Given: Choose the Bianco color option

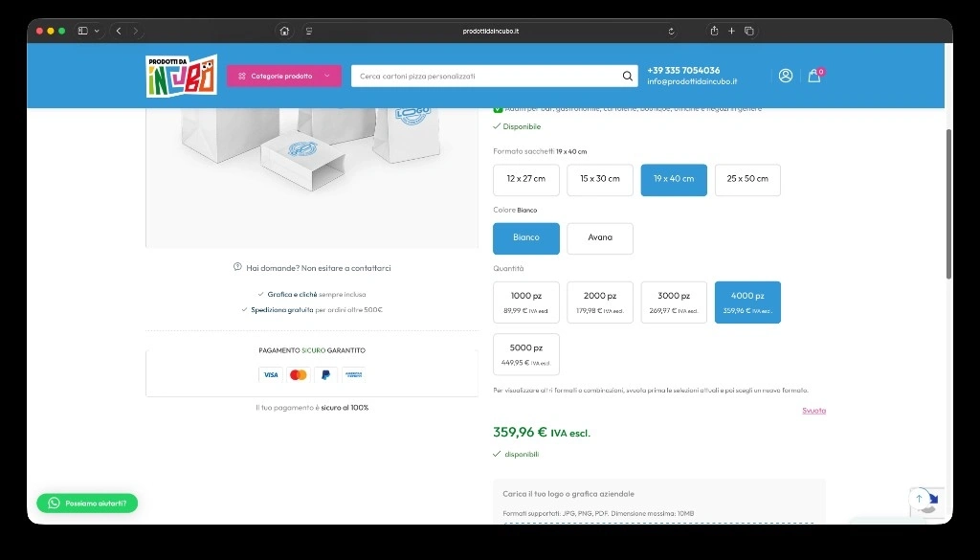Looking at the screenshot, I should 526,238.
